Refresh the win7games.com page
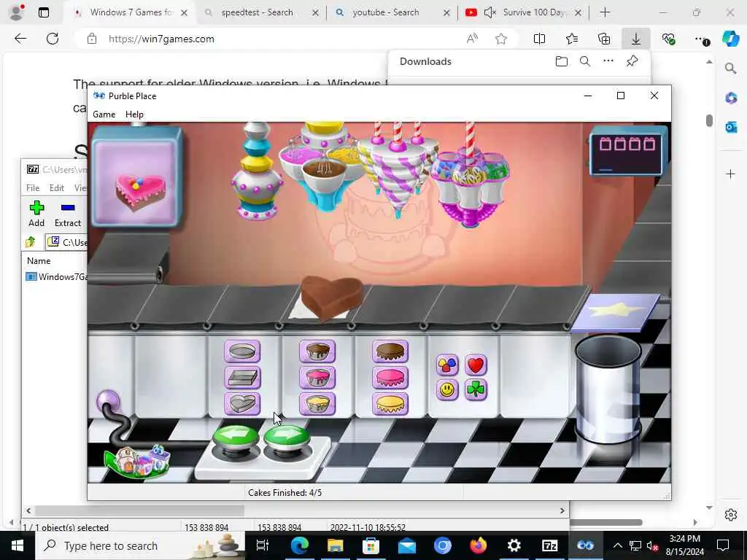Viewport: 747px width, 560px height. (53, 39)
